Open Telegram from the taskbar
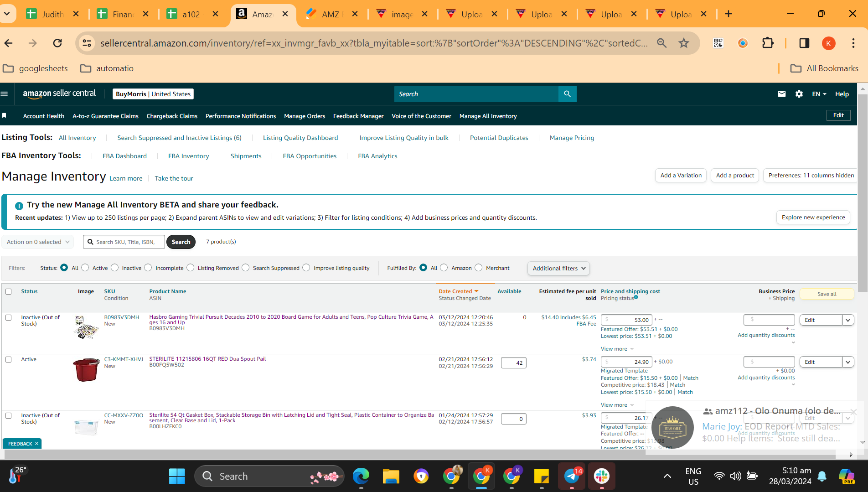 572,476
